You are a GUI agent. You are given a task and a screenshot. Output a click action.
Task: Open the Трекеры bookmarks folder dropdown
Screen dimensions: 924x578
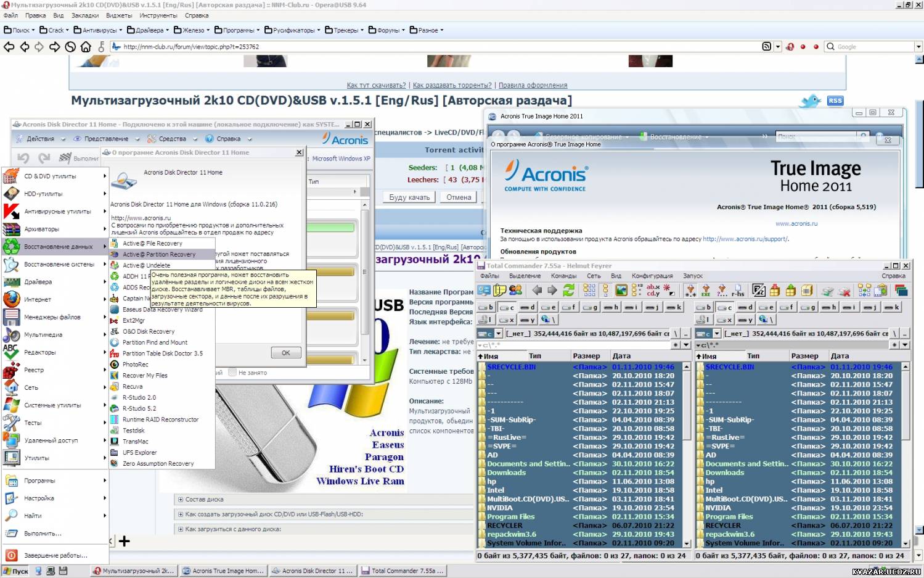344,30
